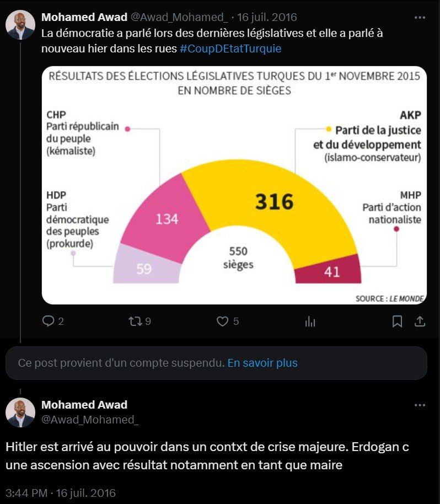Click the share upload icon
440x504 pixels.
(x=419, y=321)
